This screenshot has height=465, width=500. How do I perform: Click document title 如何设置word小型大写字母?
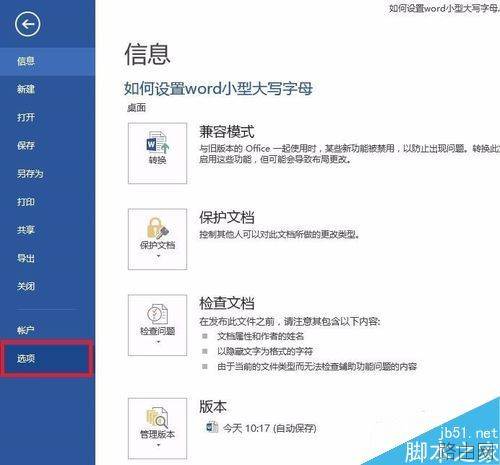(x=218, y=89)
